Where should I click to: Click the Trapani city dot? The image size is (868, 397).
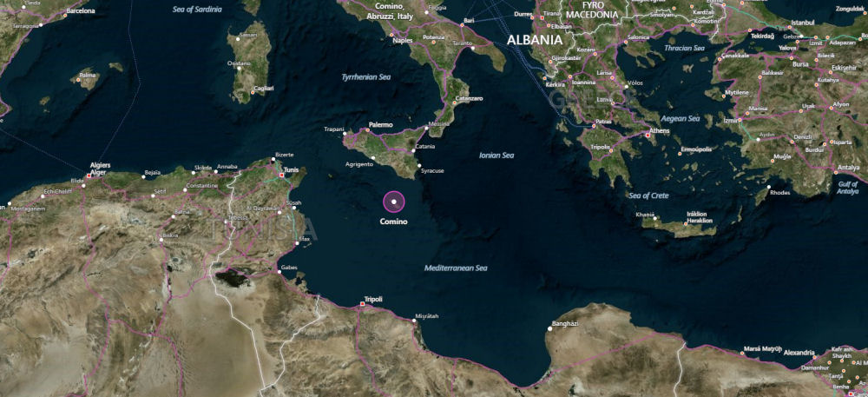click(x=343, y=134)
